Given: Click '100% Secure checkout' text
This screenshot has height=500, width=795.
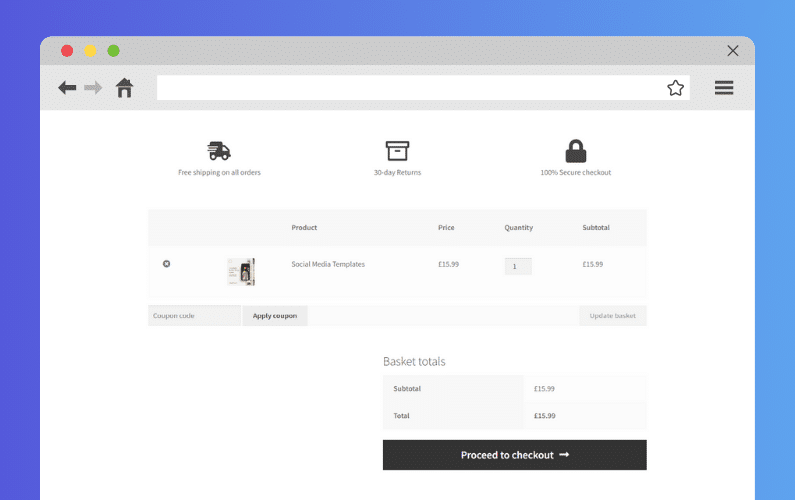Looking at the screenshot, I should [575, 172].
